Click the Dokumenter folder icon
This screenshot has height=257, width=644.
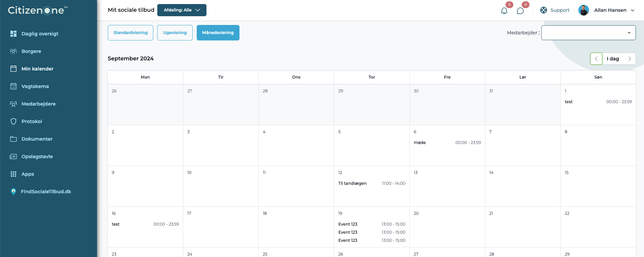(13, 139)
